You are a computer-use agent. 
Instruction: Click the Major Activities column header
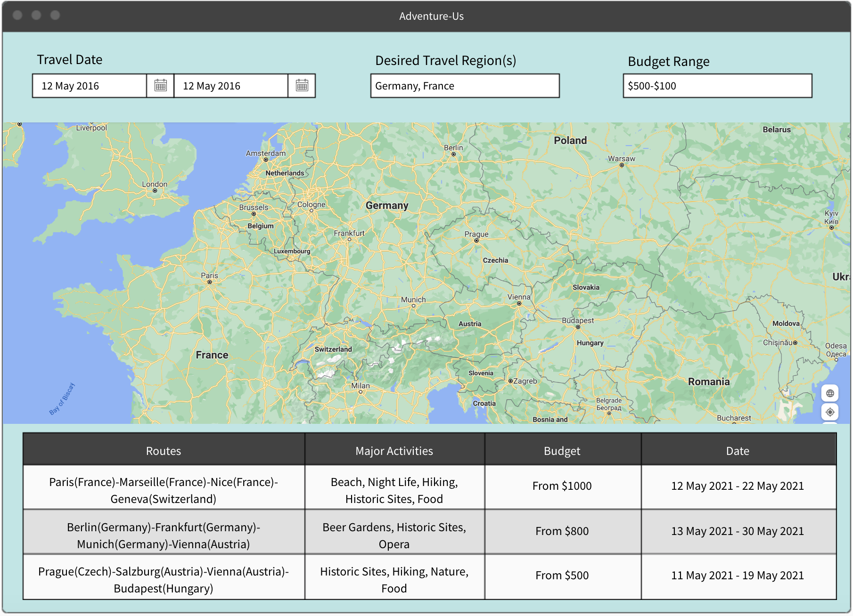[x=394, y=451]
